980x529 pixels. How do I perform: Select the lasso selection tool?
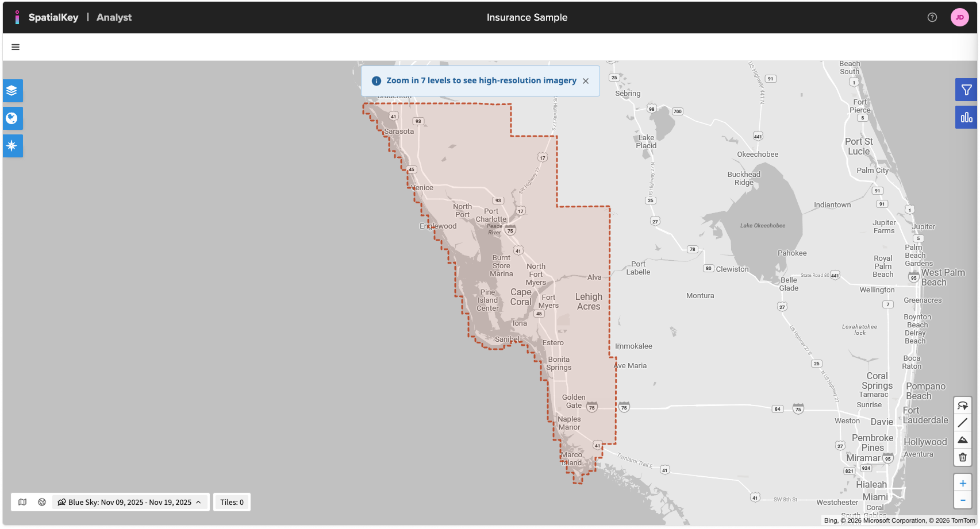(x=963, y=406)
